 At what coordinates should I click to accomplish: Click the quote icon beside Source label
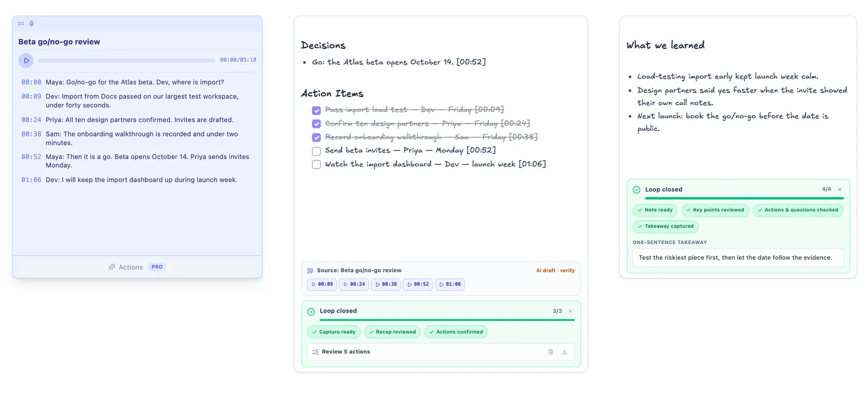tap(310, 270)
